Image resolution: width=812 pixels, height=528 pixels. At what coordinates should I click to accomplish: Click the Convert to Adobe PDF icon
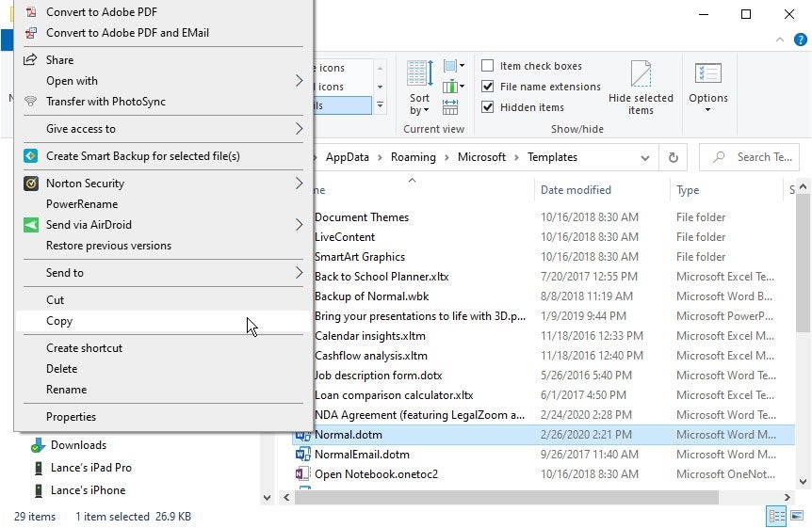[x=30, y=12]
